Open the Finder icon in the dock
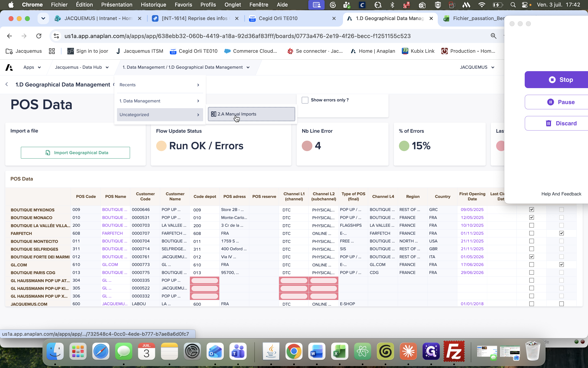Screen dimensions: 588x368 (55, 351)
